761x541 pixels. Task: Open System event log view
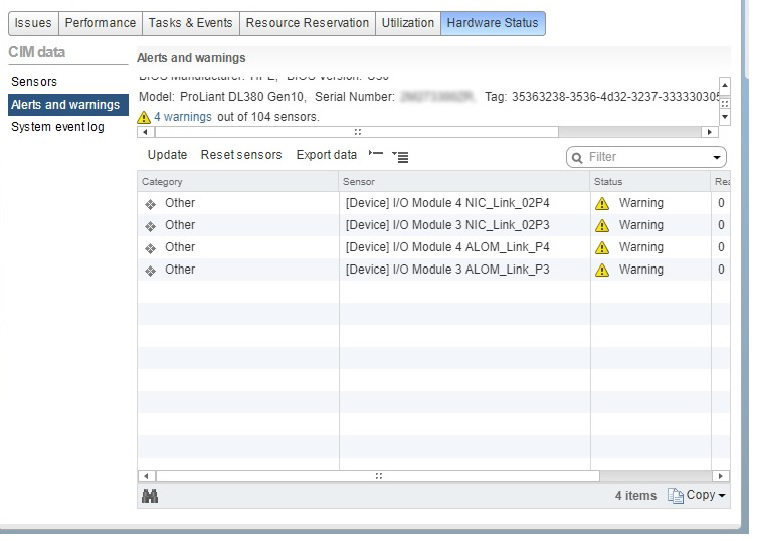click(57, 127)
